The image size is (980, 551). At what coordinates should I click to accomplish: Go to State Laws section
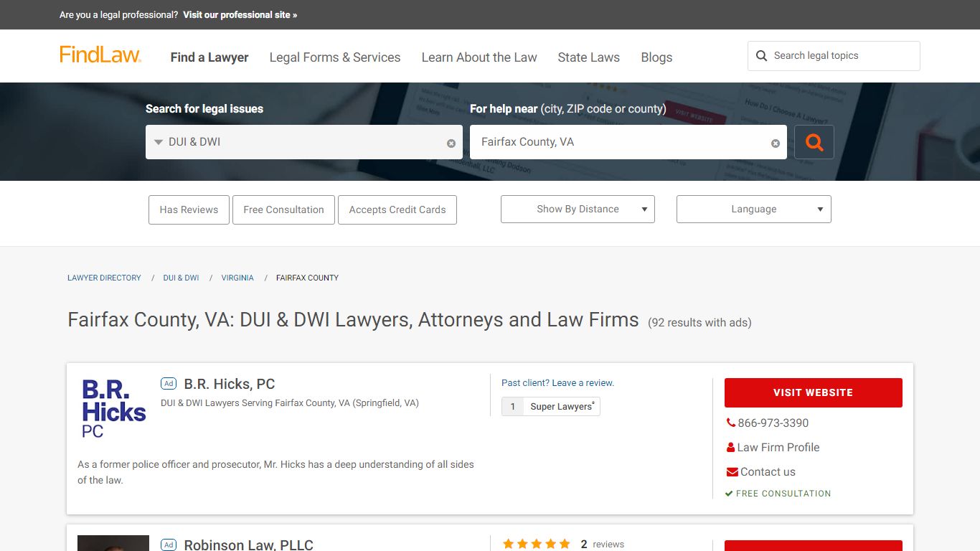coord(589,57)
